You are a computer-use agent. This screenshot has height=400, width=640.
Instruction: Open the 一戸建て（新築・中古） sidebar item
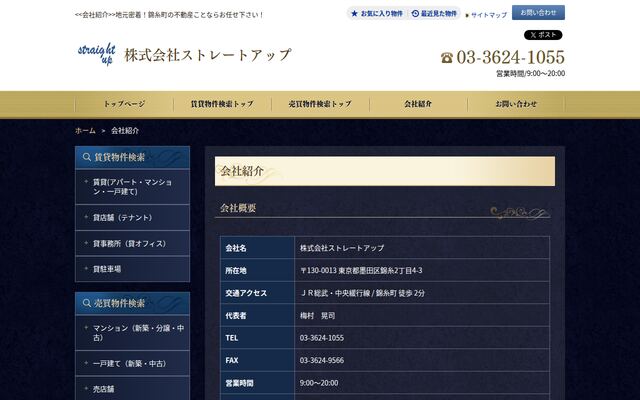pos(132,363)
